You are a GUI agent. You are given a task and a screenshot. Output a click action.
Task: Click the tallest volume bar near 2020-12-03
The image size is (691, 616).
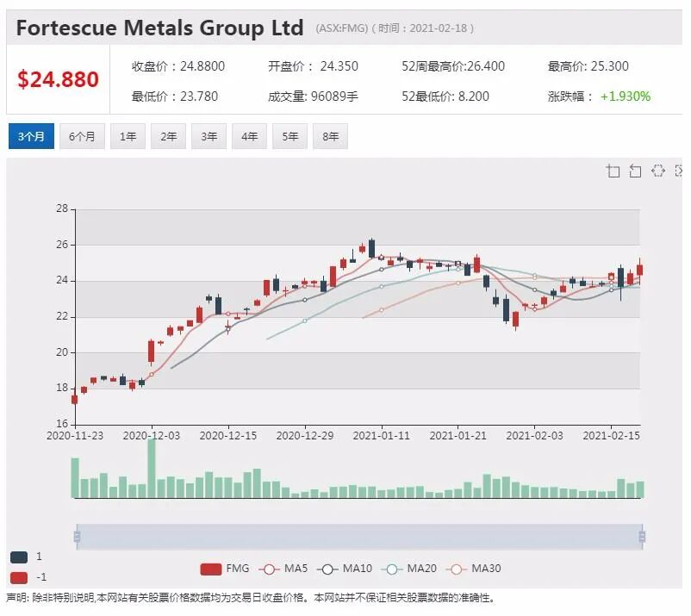point(152,469)
